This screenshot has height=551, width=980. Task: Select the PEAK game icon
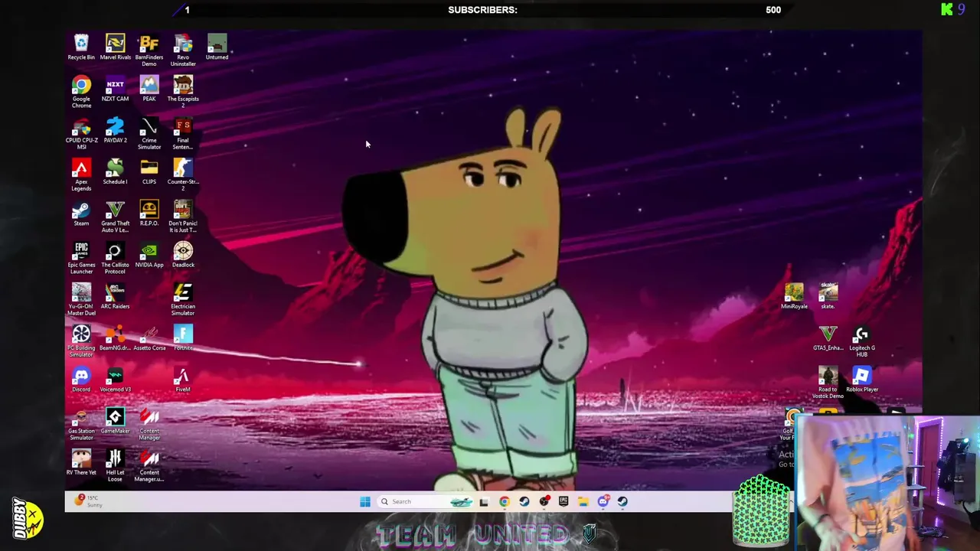[x=149, y=89]
